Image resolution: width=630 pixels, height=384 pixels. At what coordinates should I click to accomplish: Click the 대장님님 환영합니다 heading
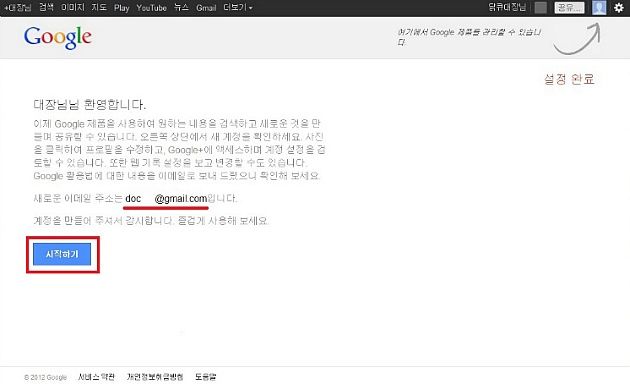tap(89, 105)
